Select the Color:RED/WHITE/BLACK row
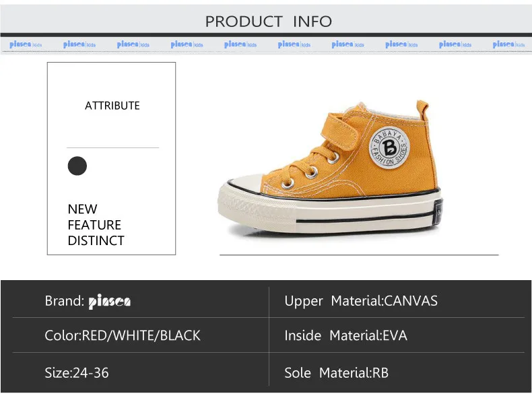This screenshot has height=404, width=532. click(x=141, y=335)
